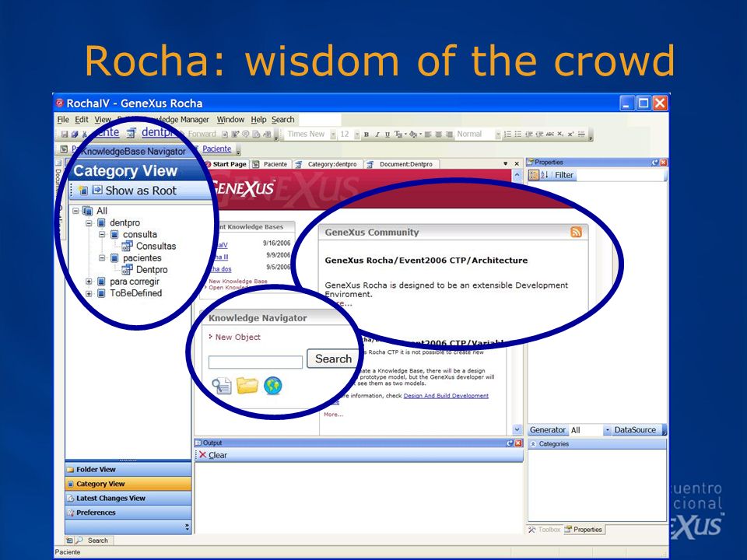The height and width of the screenshot is (560, 747).
Task: Align text right
Action: (449, 135)
